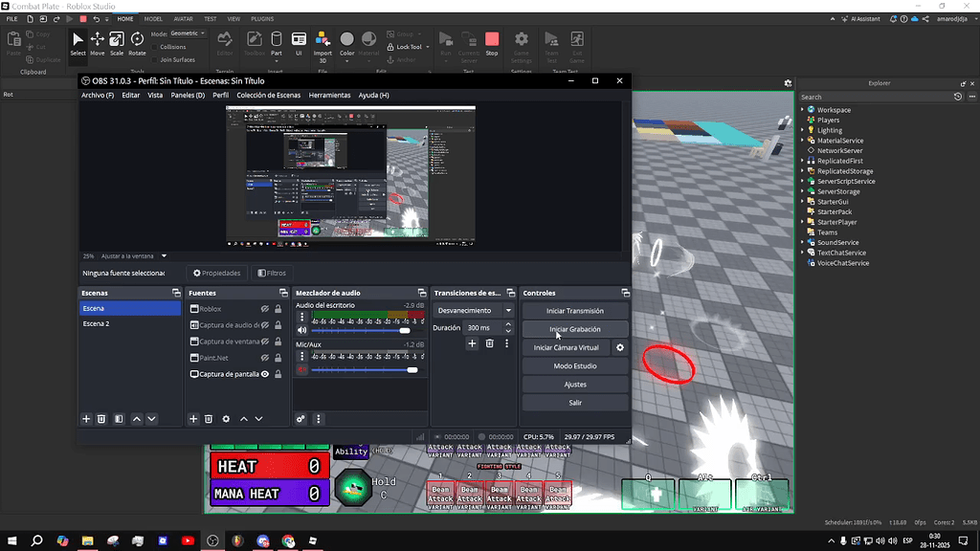Show the hidden Roblox source

pos(264,308)
